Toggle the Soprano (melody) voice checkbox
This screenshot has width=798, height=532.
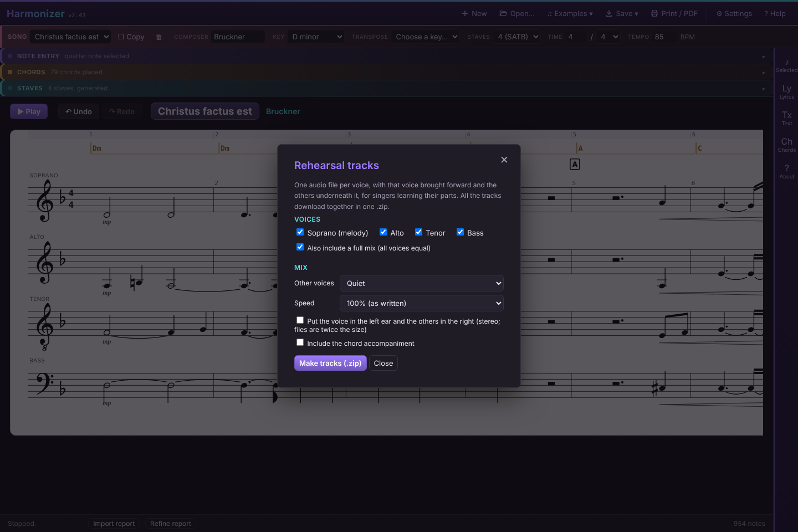[x=300, y=232]
